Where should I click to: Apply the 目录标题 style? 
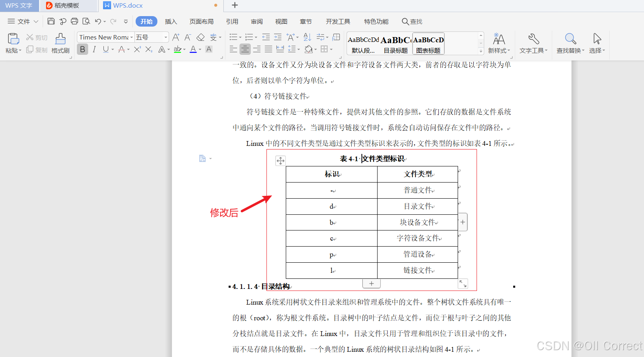[396, 44]
